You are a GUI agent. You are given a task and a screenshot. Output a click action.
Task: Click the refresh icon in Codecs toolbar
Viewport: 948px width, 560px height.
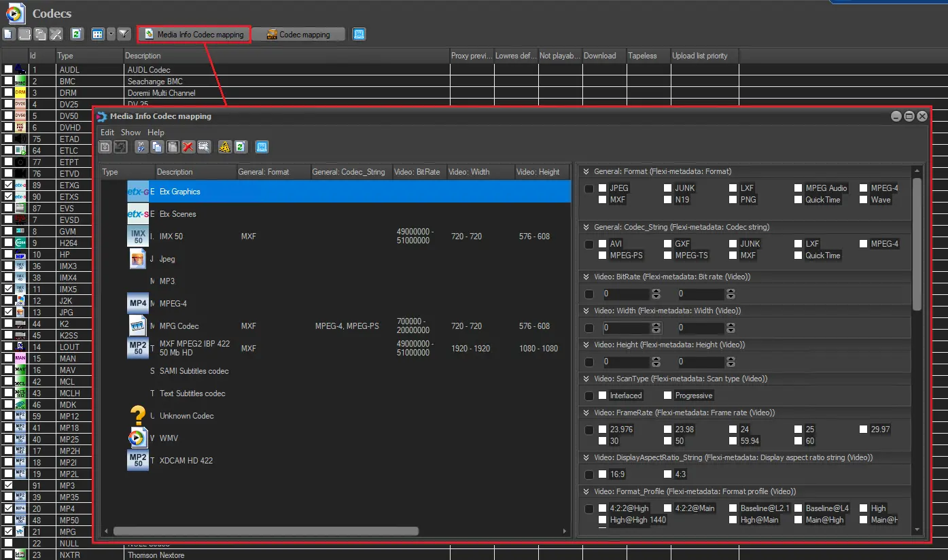coord(77,34)
